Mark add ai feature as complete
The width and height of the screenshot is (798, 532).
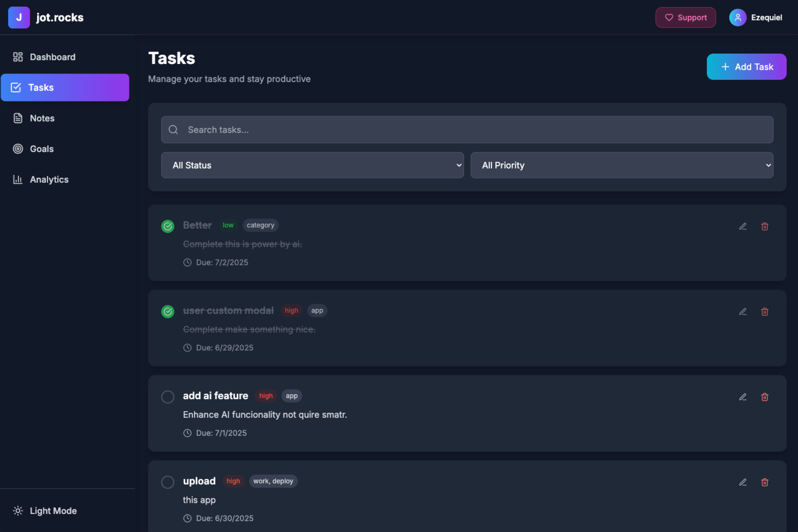click(x=168, y=397)
